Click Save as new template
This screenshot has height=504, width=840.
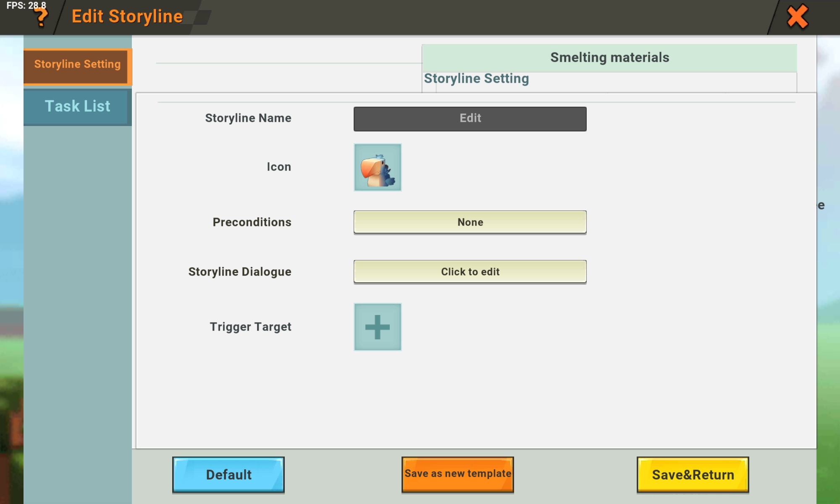(x=457, y=474)
